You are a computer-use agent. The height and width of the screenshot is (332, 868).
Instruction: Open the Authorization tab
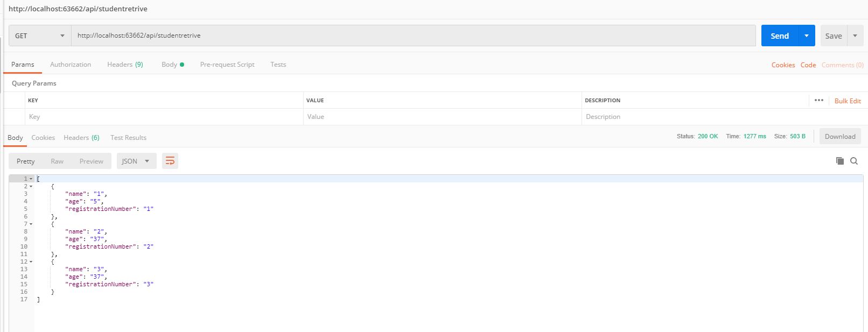(71, 64)
